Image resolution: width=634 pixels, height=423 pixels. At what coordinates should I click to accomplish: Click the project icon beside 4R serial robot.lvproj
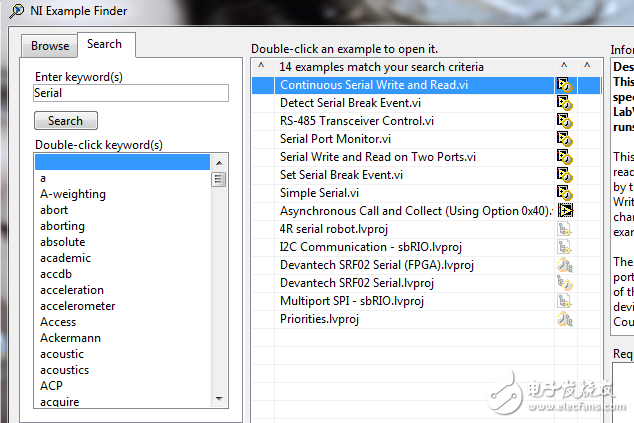pos(565,229)
